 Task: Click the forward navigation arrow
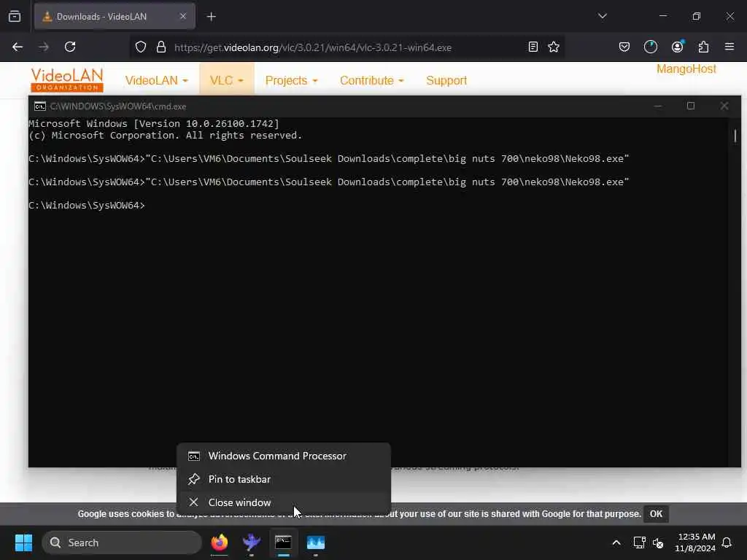coord(44,47)
